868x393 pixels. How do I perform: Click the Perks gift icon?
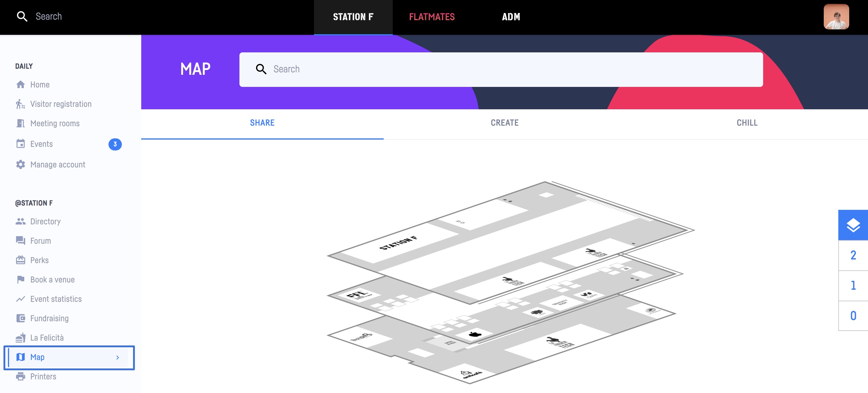21,260
